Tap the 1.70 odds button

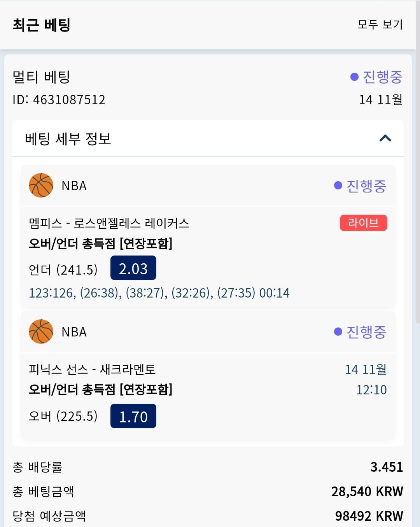click(133, 416)
